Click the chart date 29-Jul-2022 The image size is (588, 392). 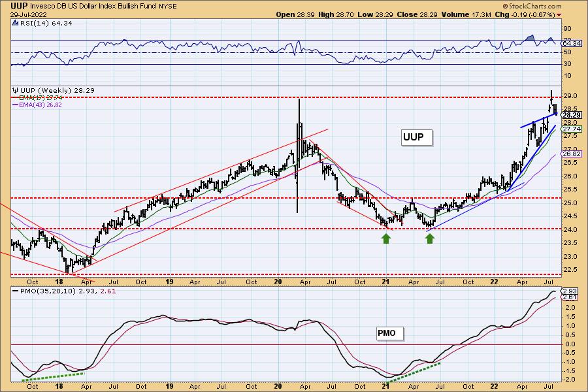[29, 14]
